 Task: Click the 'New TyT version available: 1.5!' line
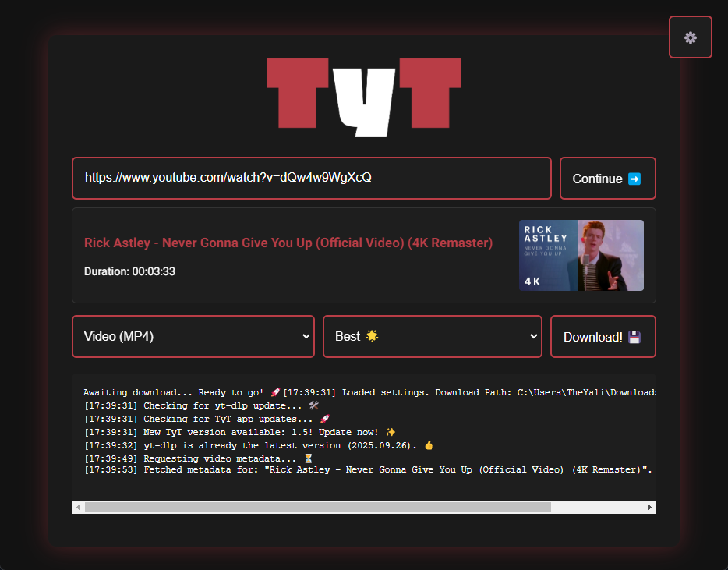coord(239,432)
